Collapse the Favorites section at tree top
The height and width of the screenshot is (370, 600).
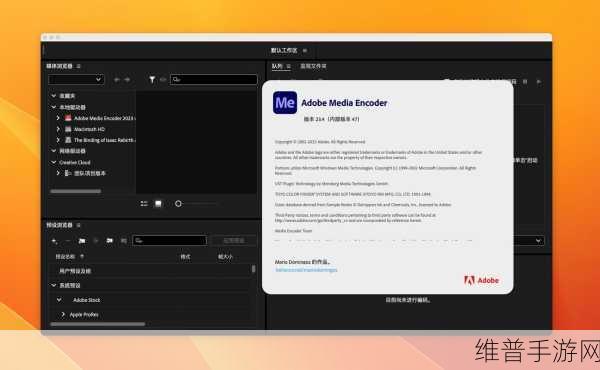point(54,96)
